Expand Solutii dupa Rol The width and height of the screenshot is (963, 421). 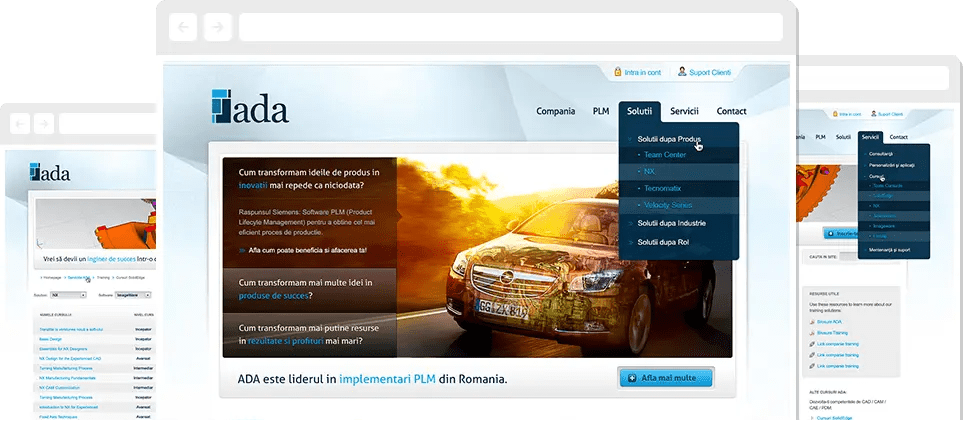tap(663, 242)
